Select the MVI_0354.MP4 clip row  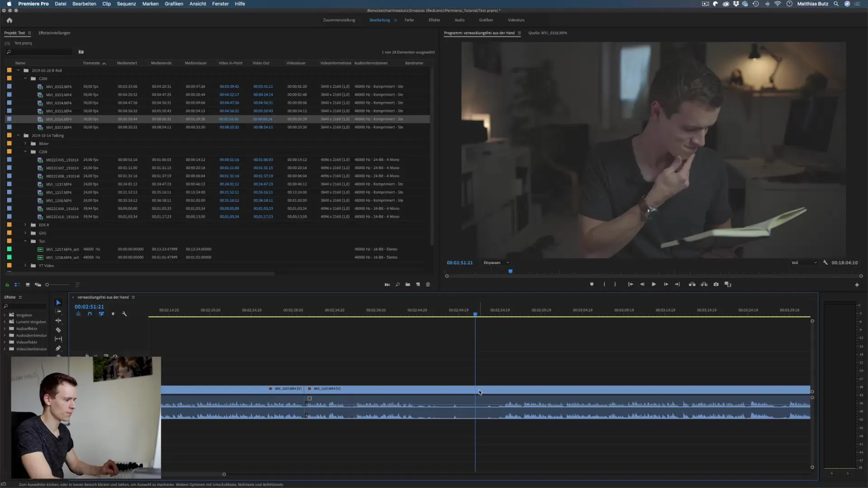59,103
